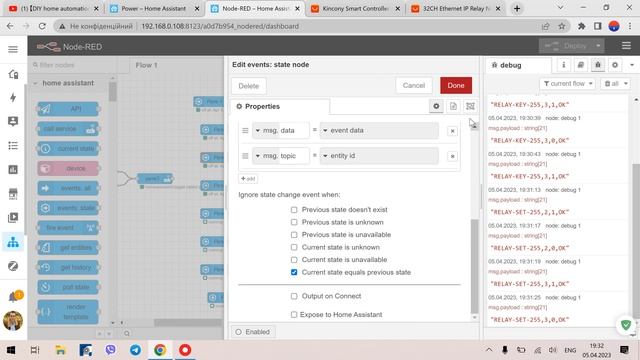Switch to Kincony Smart Controller browser tab
This screenshot has height=360, width=640.
(x=355, y=9)
